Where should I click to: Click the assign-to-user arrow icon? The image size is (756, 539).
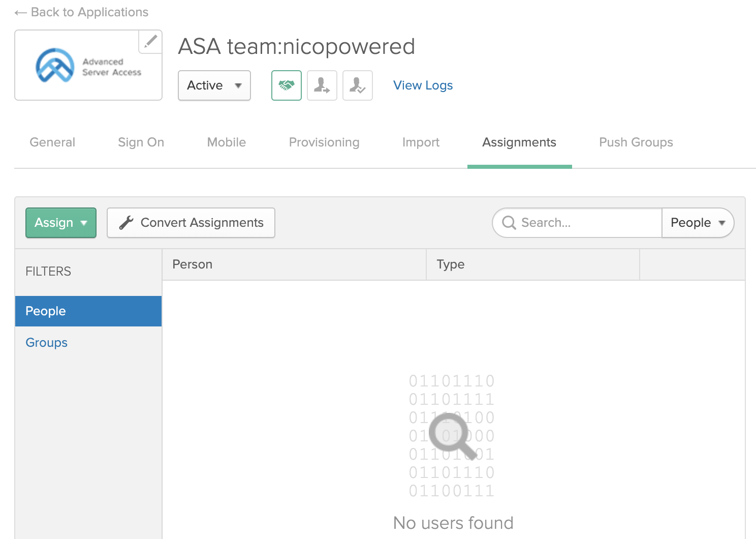pos(322,85)
